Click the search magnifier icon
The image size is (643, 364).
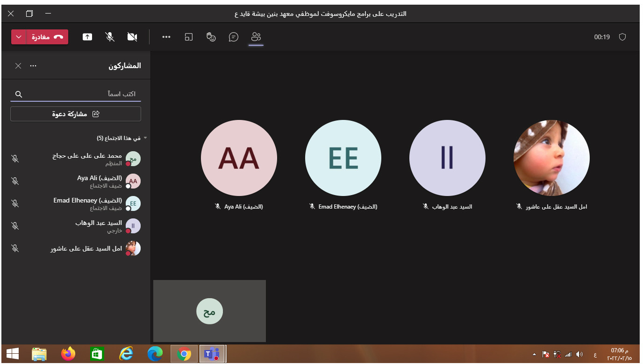[19, 94]
